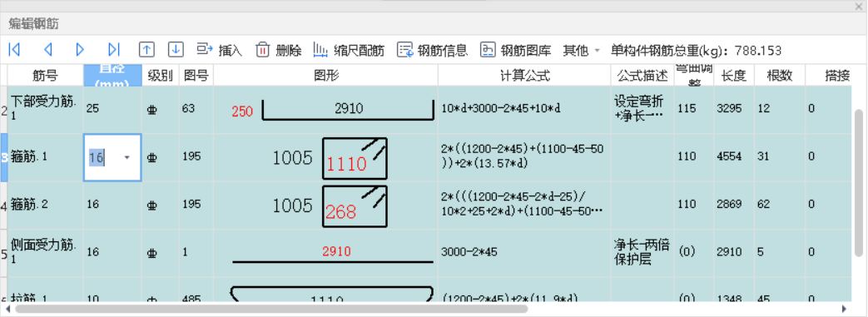Image resolution: width=868 pixels, height=317 pixels.
Task: Click diameter cell 16 of 箍筋.2
Action: [112, 206]
